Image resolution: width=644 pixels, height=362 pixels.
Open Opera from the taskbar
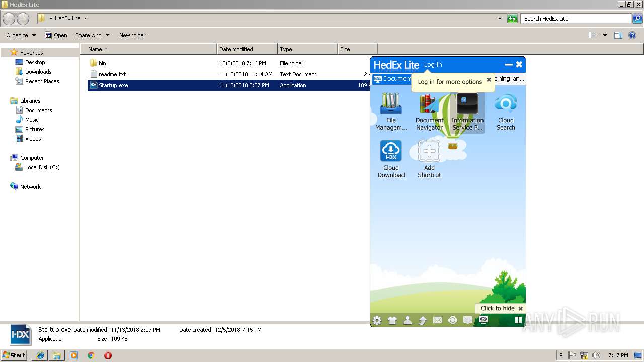click(x=108, y=355)
